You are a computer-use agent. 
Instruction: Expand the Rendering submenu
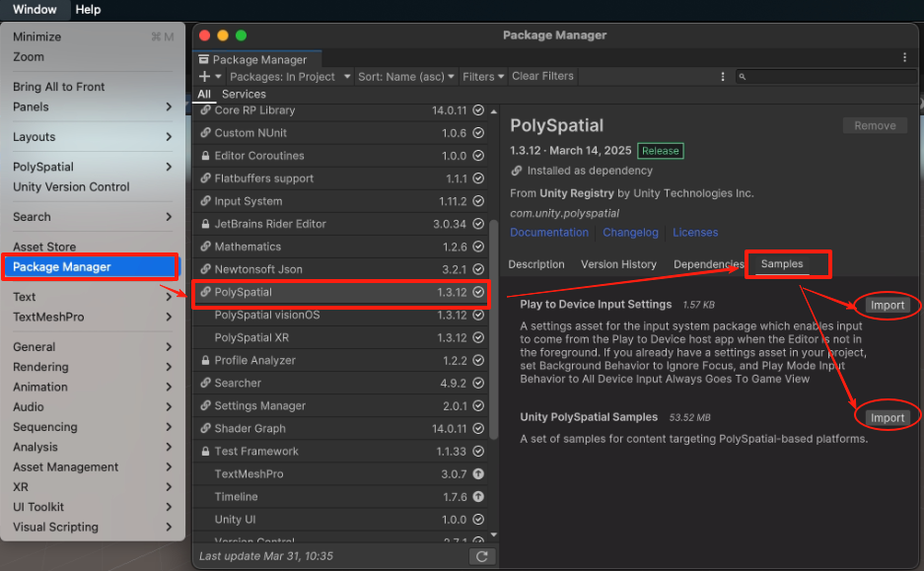coord(169,367)
